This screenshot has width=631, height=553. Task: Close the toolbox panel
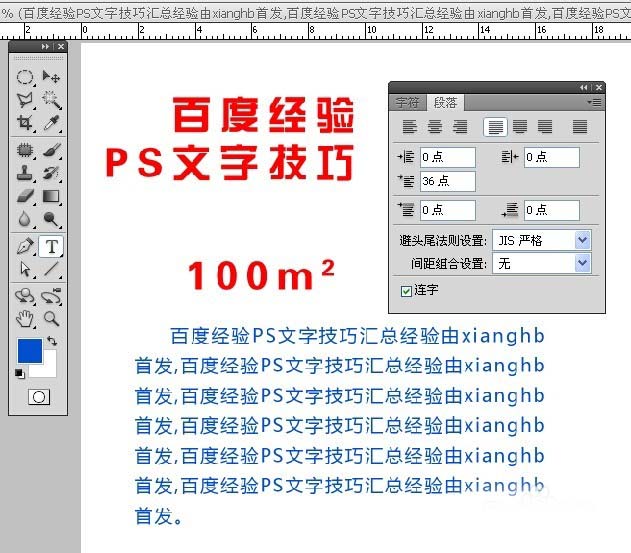61,47
